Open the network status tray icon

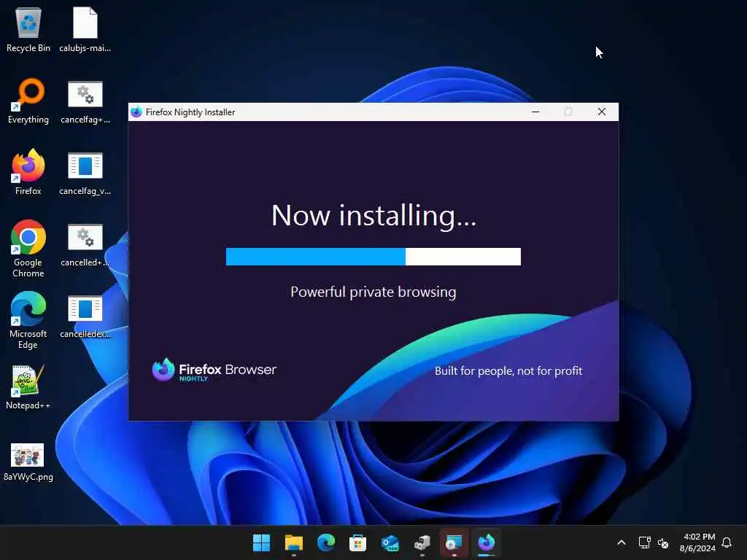[644, 542]
